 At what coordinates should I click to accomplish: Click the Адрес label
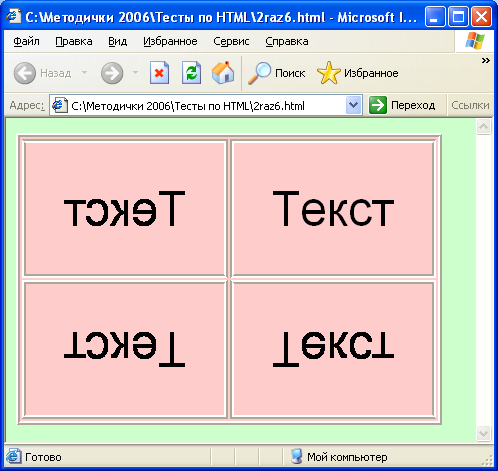tap(27, 105)
